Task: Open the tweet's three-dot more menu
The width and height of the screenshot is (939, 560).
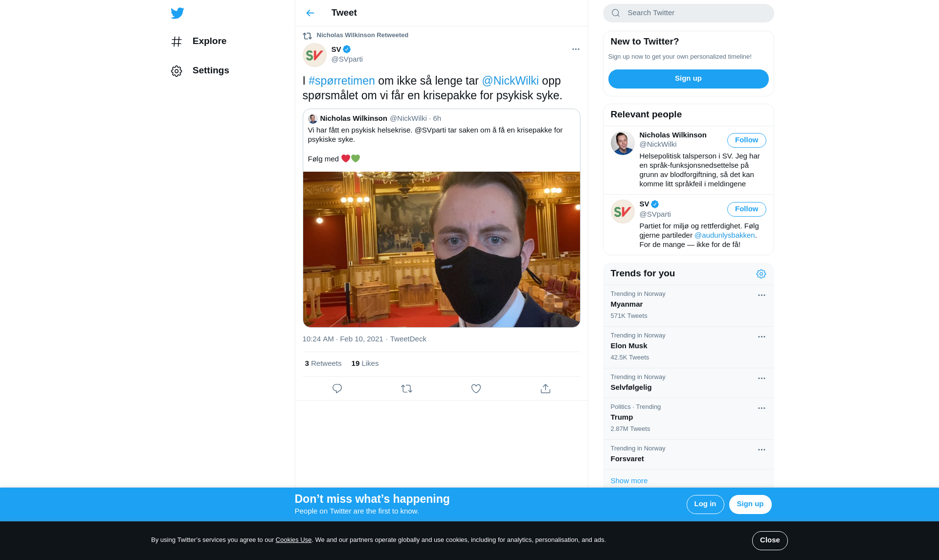Action: (576, 49)
